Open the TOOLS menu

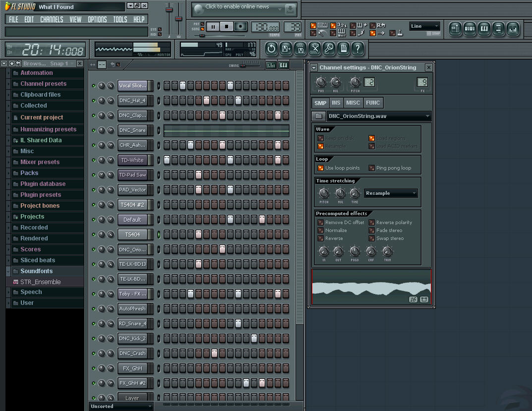pyautogui.click(x=120, y=19)
